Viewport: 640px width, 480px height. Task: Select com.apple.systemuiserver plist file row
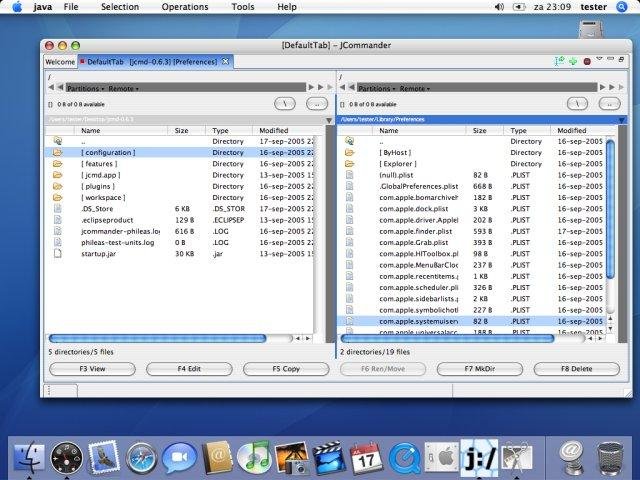tap(418, 321)
